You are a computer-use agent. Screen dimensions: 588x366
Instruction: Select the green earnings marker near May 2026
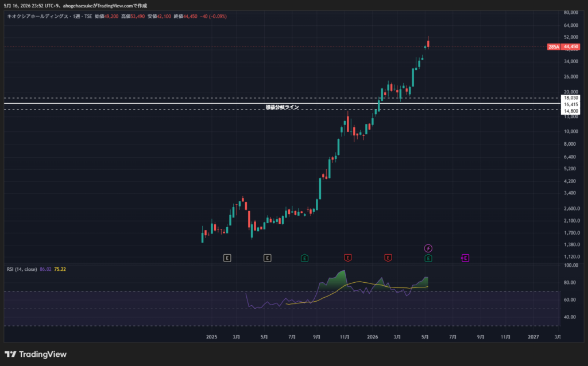(x=428, y=258)
